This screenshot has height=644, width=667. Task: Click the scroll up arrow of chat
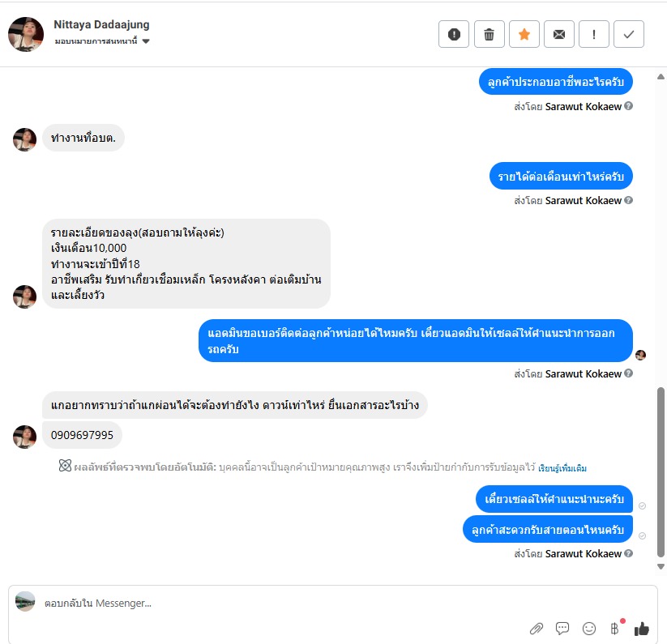[661, 77]
